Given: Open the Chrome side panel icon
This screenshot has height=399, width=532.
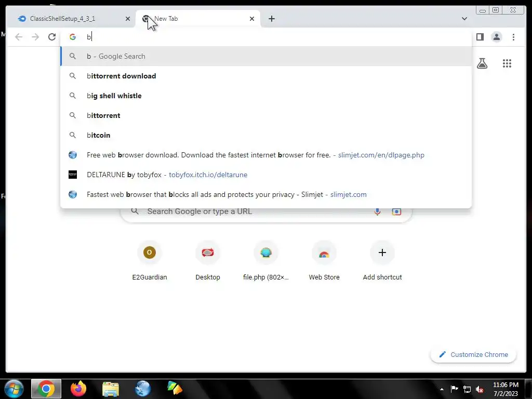Looking at the screenshot, I should [x=480, y=37].
